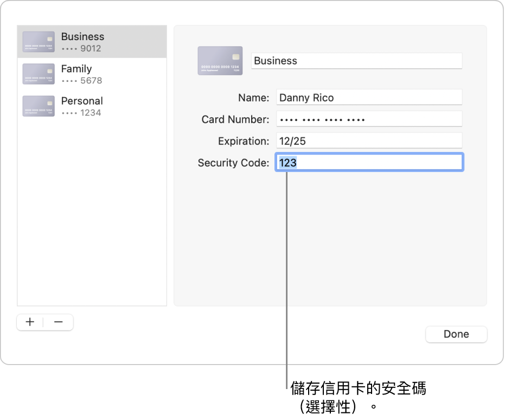Click the large card image beside description
Screen dimensions: 505x420
point(220,61)
